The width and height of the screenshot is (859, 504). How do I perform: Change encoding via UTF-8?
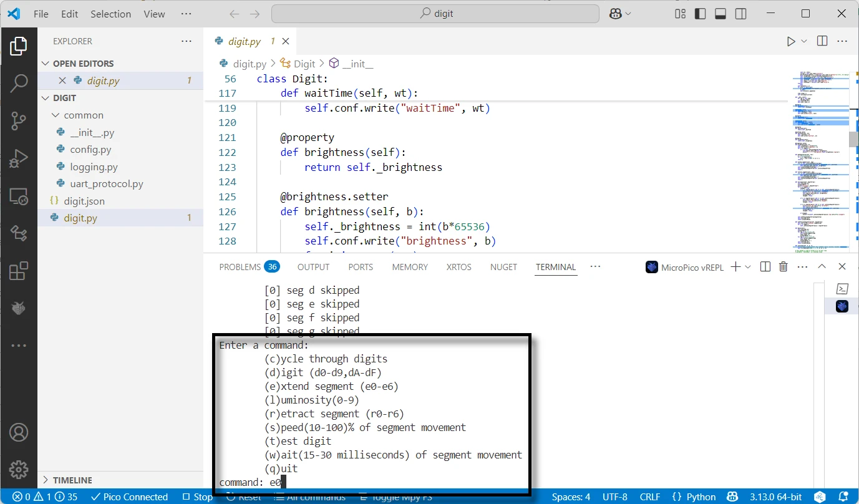point(615,497)
